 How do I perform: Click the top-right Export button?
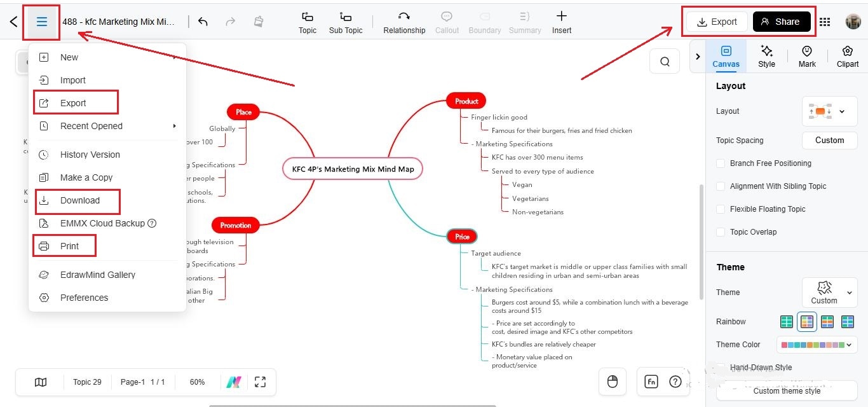tap(717, 22)
